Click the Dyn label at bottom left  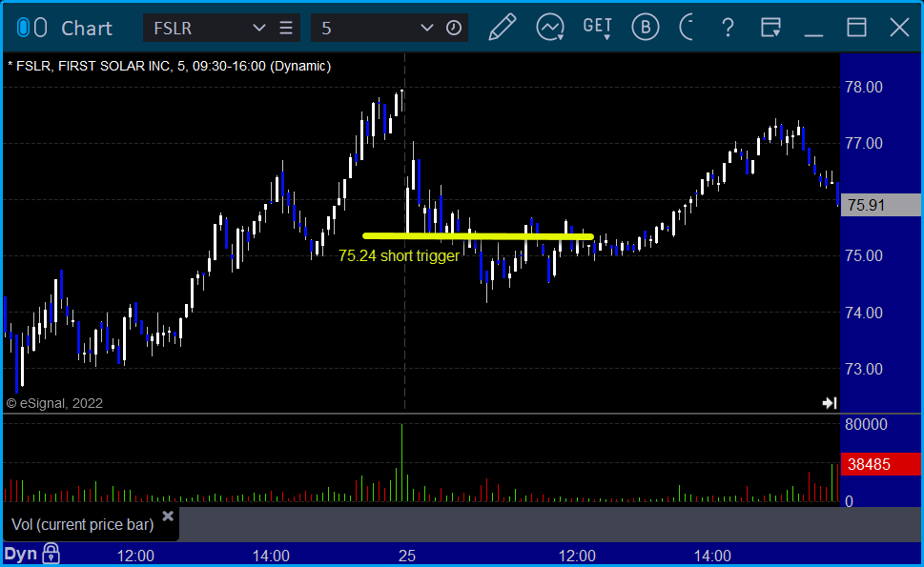[21, 554]
